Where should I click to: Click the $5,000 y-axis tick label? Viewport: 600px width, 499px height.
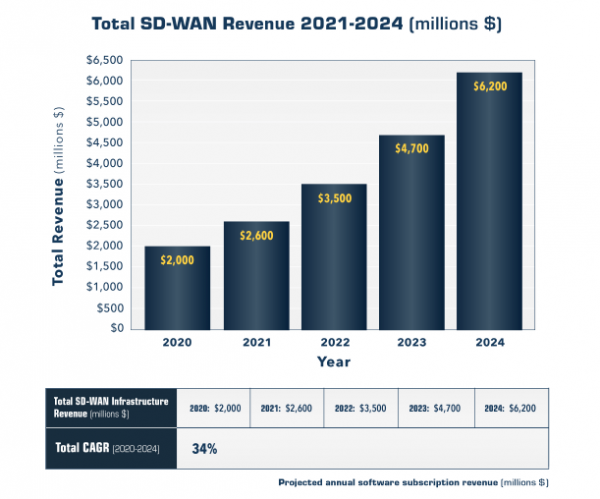[104, 122]
